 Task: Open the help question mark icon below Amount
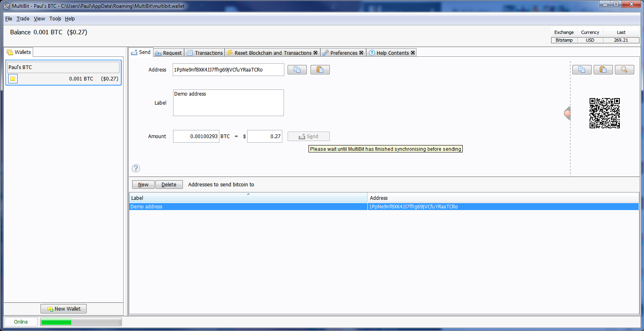pos(136,168)
